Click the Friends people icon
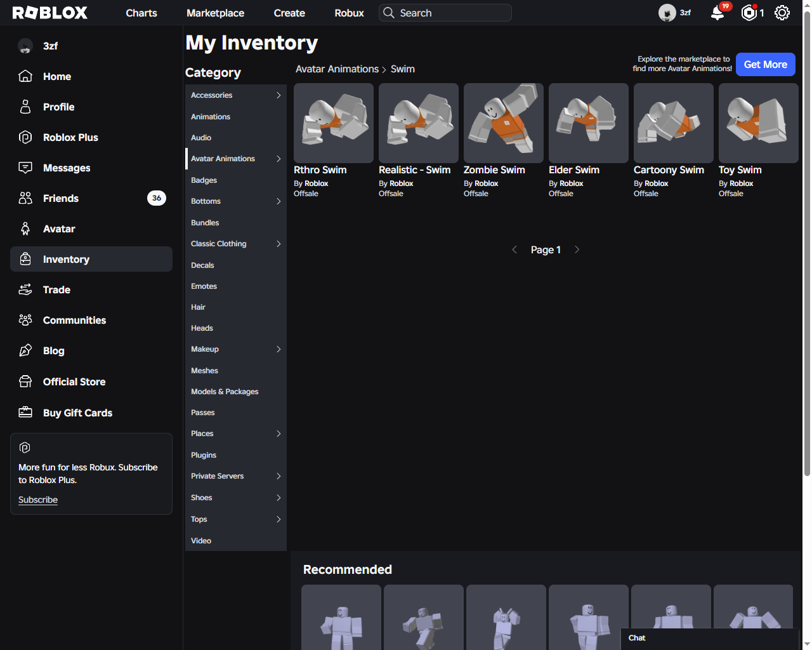This screenshot has height=650, width=812. 25,198
